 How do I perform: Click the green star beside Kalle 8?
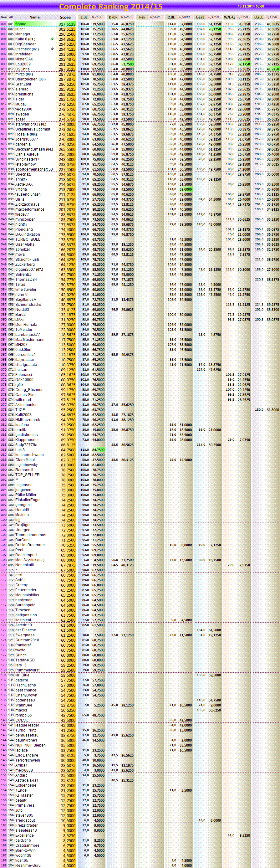coord(52,39)
